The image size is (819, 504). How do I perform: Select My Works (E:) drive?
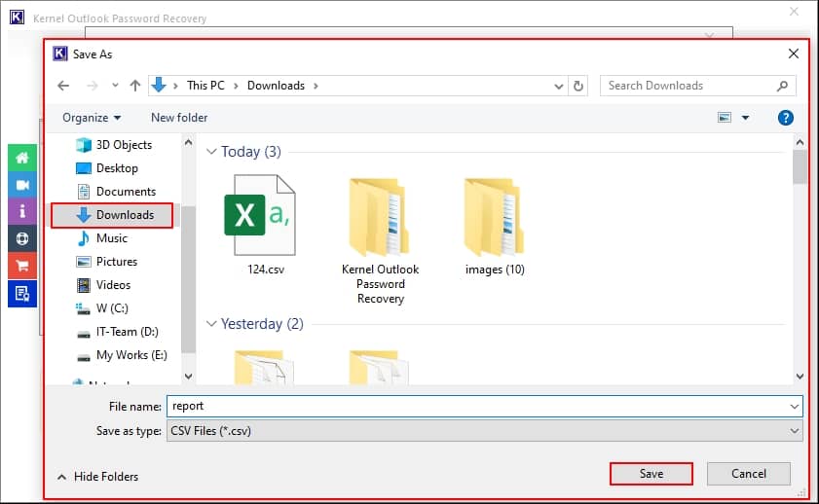(x=131, y=355)
